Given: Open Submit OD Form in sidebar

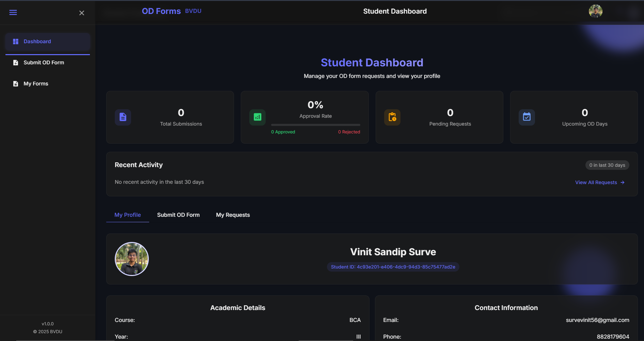Looking at the screenshot, I should [48, 63].
